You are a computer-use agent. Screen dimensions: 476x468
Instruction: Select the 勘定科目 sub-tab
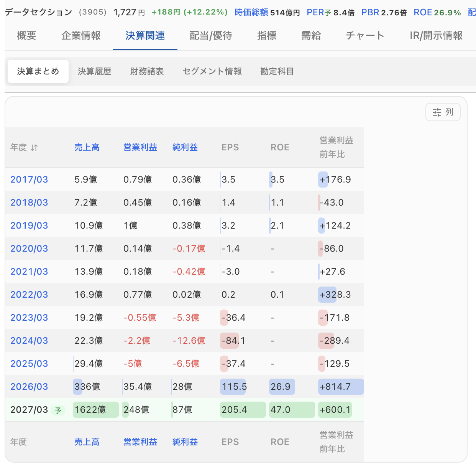coord(277,71)
